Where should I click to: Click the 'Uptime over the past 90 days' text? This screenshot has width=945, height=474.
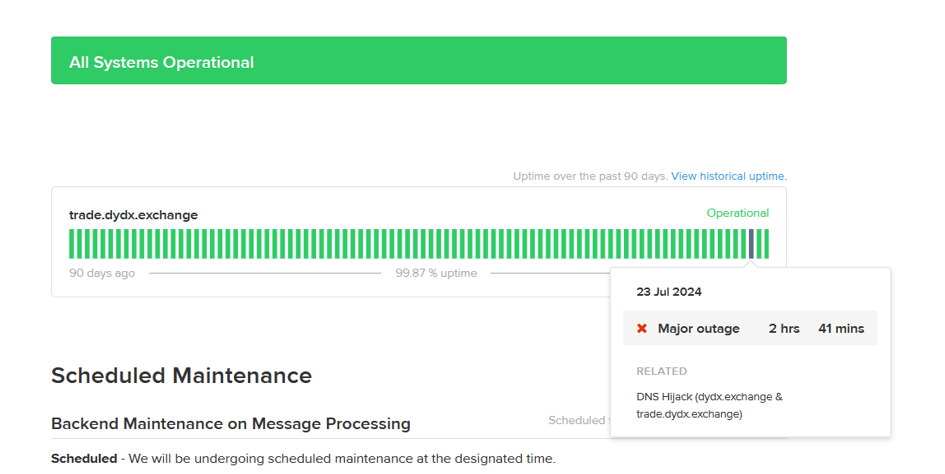tap(590, 176)
